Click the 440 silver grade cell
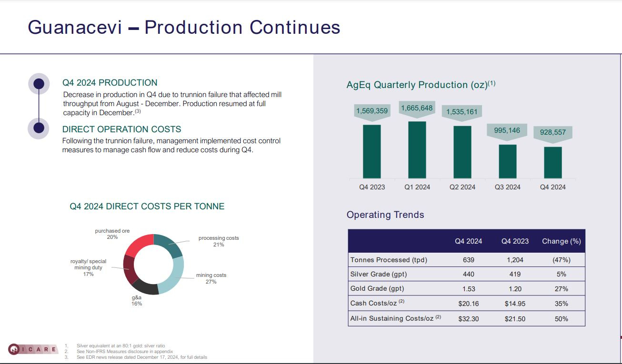This screenshot has width=622, height=364. point(468,275)
